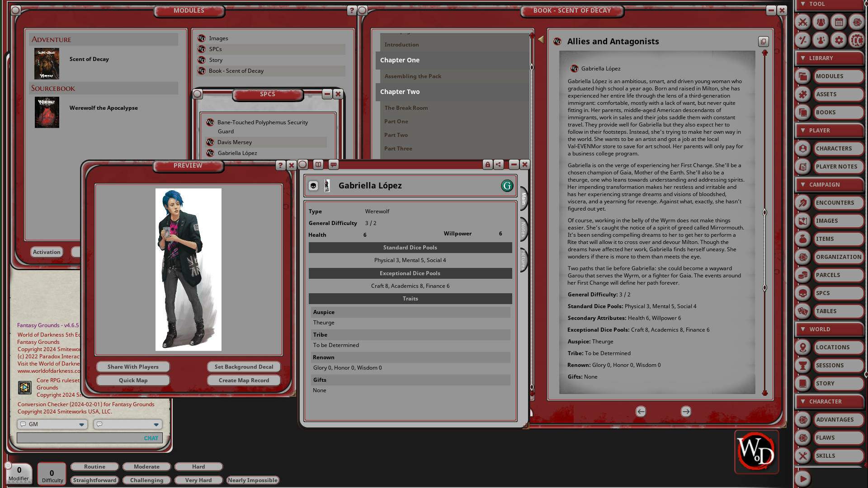Open the calendar tool
Viewport: 868px width, 488px height.
click(838, 22)
